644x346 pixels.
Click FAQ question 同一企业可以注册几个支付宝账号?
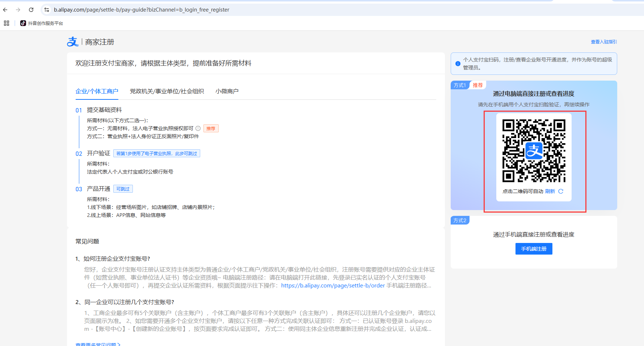(125, 302)
